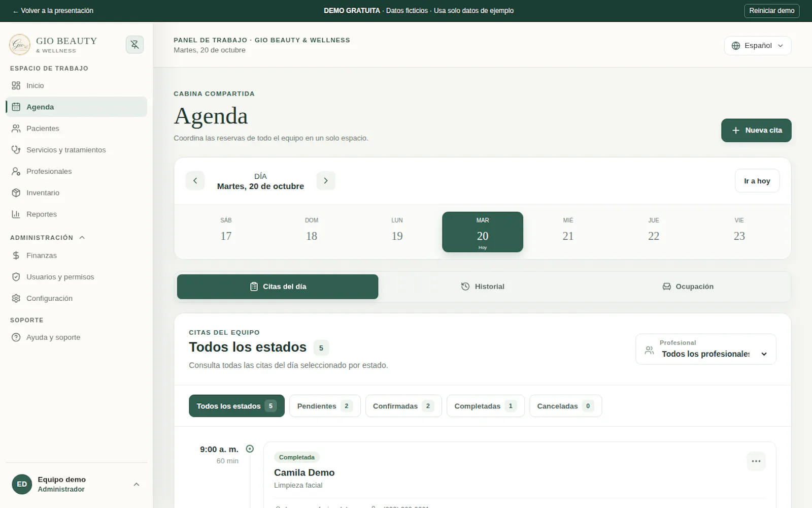Click the Gio Beauty logo
This screenshot has width=812, height=508.
click(20, 45)
